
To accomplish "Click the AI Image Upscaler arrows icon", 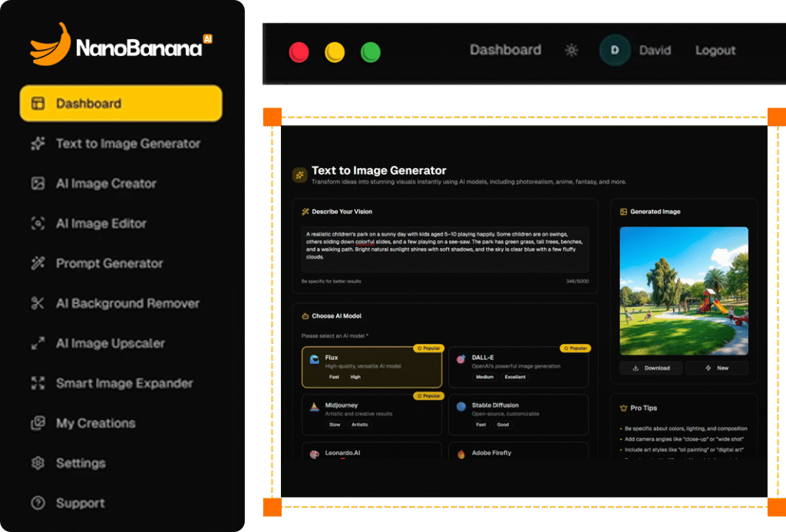I will click(38, 343).
